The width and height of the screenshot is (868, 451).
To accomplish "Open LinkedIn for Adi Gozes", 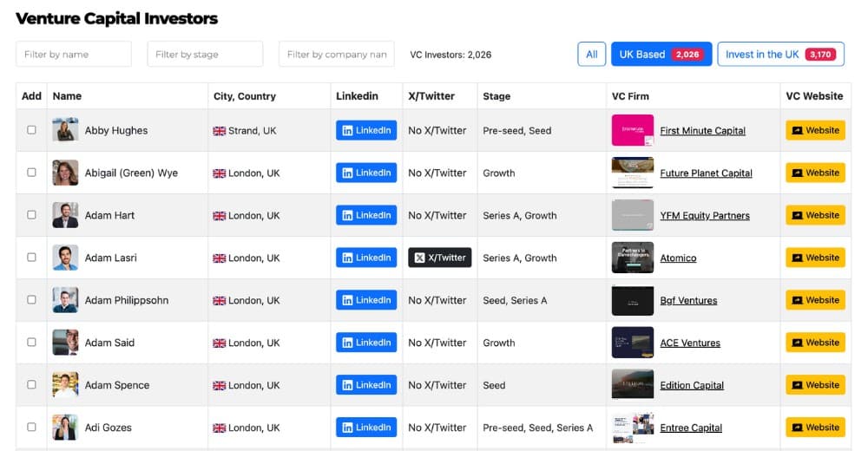I will 366,428.
